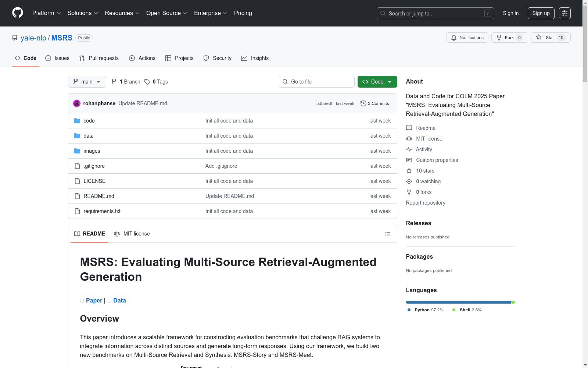Click the Custom properties note icon
588x368 pixels.
[x=409, y=160]
